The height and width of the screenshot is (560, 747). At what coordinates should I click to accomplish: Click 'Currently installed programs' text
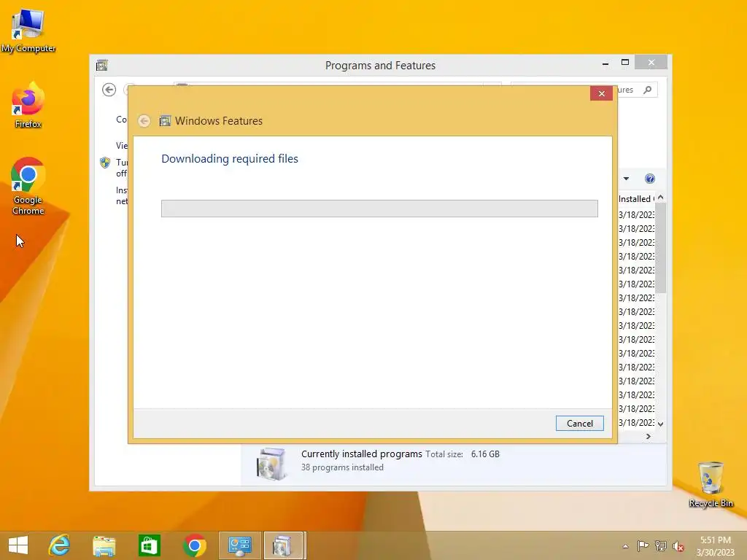tap(362, 454)
